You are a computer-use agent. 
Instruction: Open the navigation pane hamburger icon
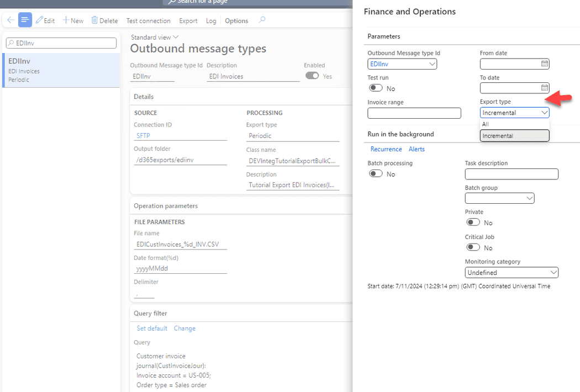[x=24, y=19]
